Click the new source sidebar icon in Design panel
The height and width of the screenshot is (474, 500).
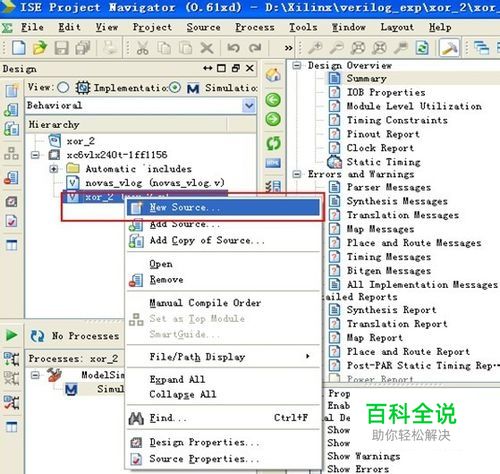click(x=11, y=90)
